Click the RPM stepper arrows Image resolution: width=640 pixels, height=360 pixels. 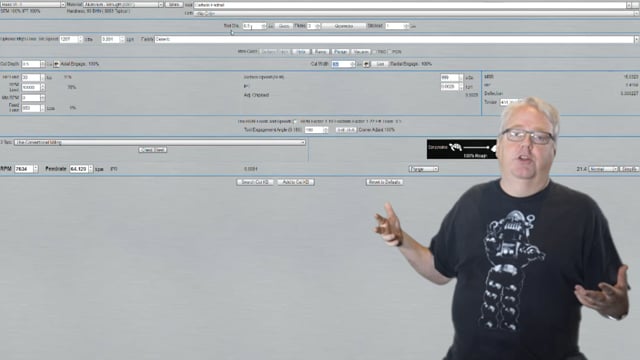(36, 169)
